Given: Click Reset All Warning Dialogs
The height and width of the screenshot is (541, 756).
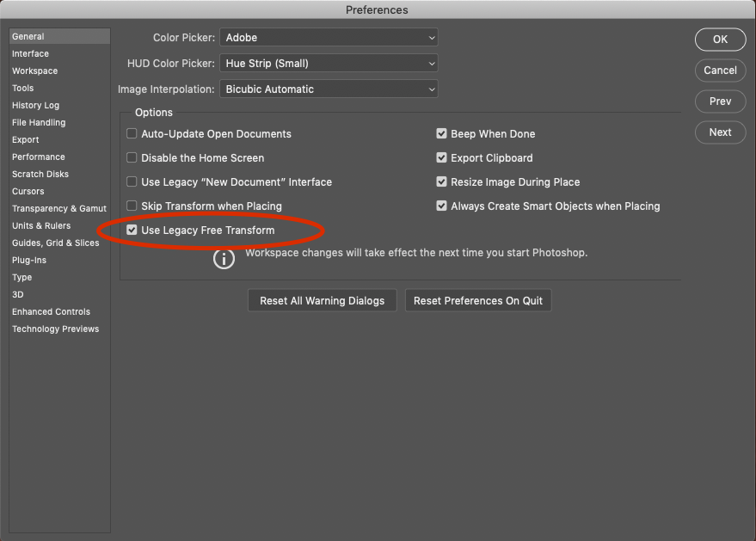Looking at the screenshot, I should pos(323,301).
